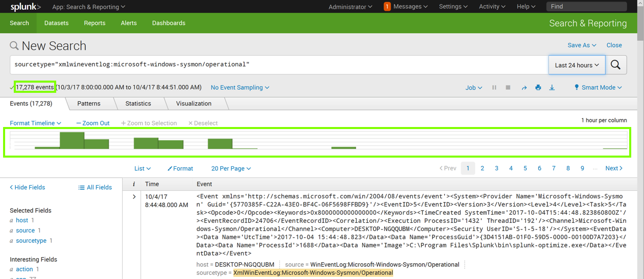The width and height of the screenshot is (644, 279).
Task: Select the tallest green timeline bar
Action: click(x=72, y=140)
